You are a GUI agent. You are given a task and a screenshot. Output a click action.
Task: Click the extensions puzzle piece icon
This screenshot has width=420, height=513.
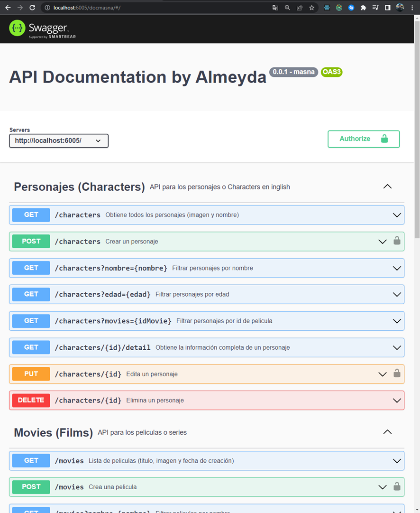(363, 8)
